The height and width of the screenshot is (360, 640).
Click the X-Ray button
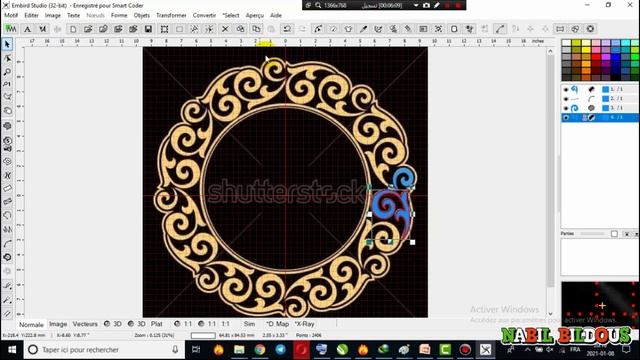click(304, 324)
